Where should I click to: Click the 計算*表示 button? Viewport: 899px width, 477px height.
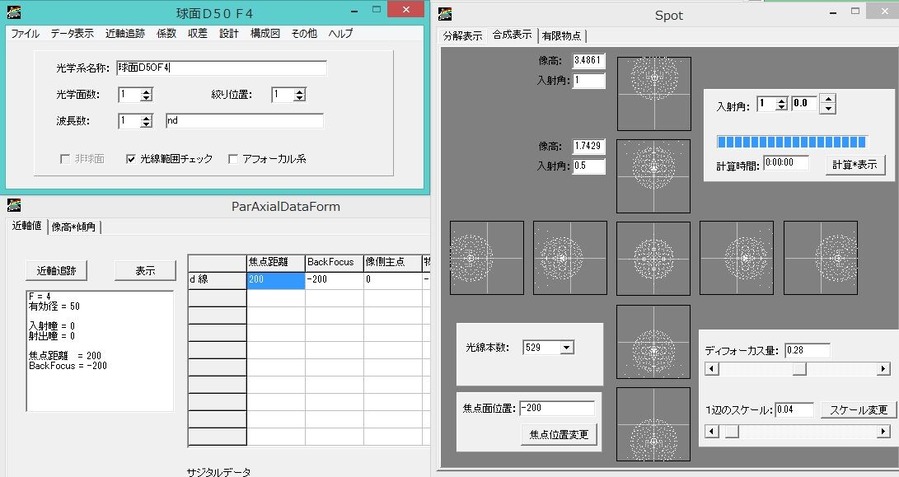point(854,165)
